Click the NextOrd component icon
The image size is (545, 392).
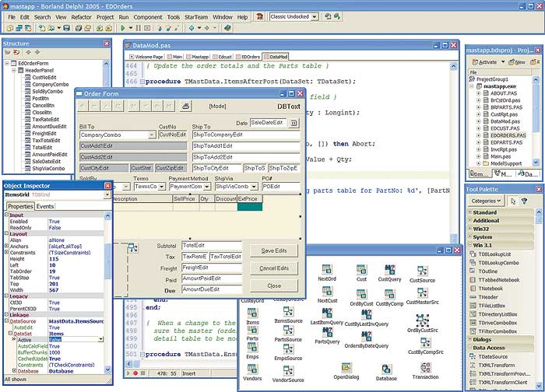click(x=327, y=269)
